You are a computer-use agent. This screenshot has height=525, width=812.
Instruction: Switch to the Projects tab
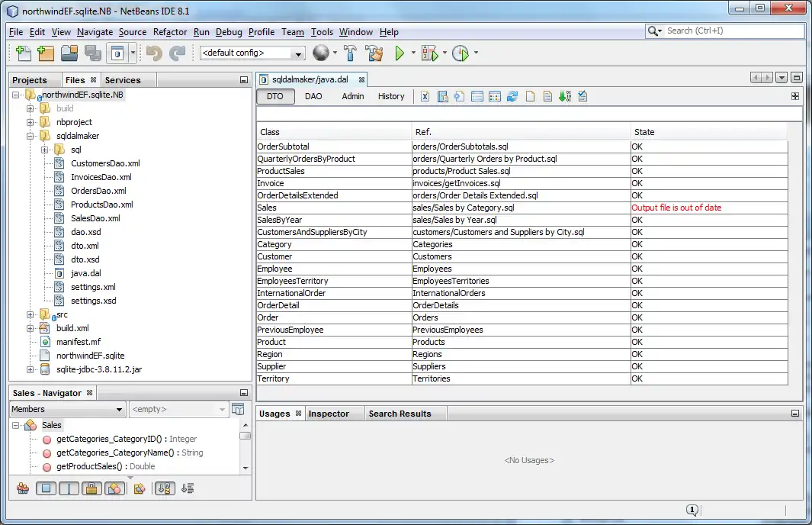click(30, 80)
